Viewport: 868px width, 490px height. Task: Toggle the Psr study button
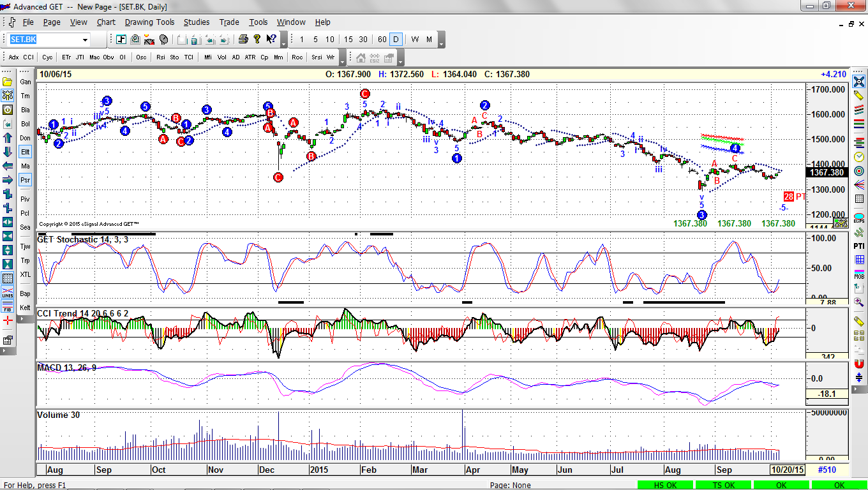click(26, 180)
